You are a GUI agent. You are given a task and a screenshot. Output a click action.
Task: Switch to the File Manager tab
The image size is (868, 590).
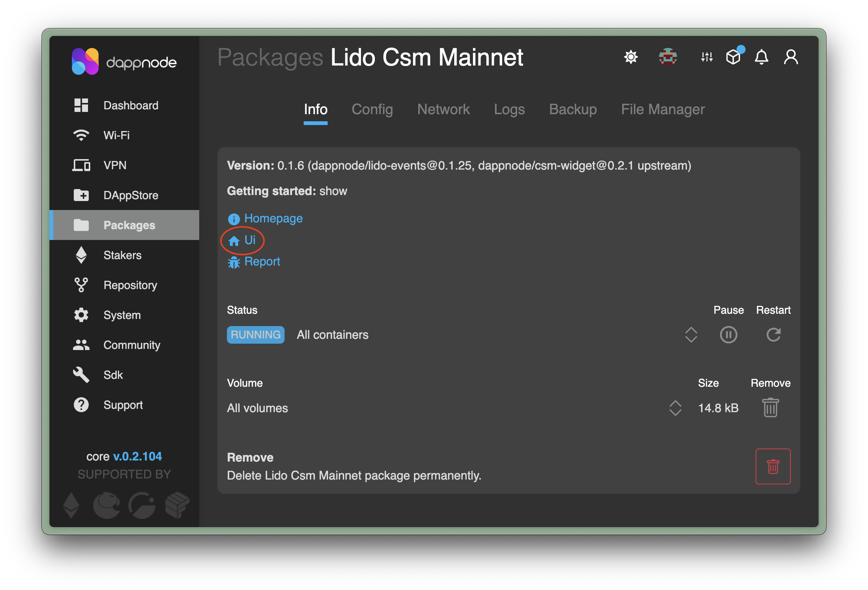click(x=663, y=109)
